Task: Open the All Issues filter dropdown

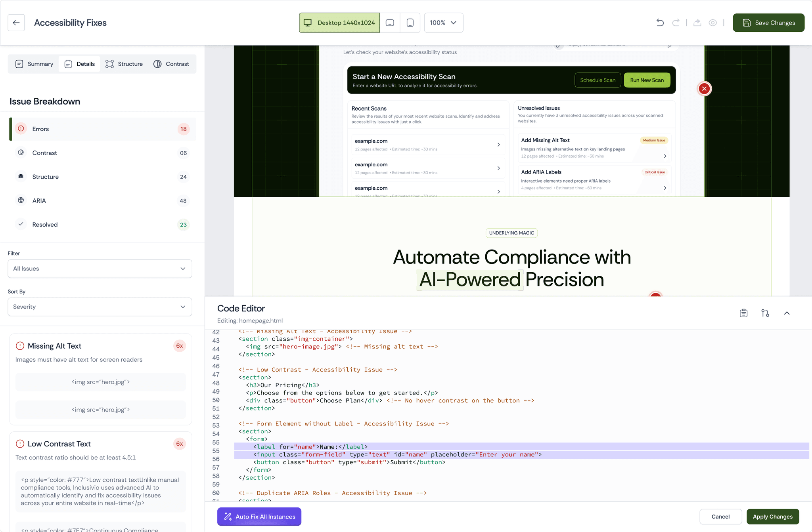Action: pos(100,269)
